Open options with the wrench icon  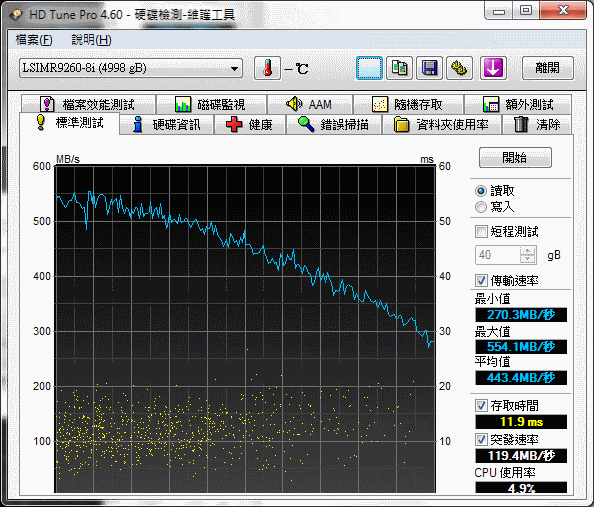459,68
